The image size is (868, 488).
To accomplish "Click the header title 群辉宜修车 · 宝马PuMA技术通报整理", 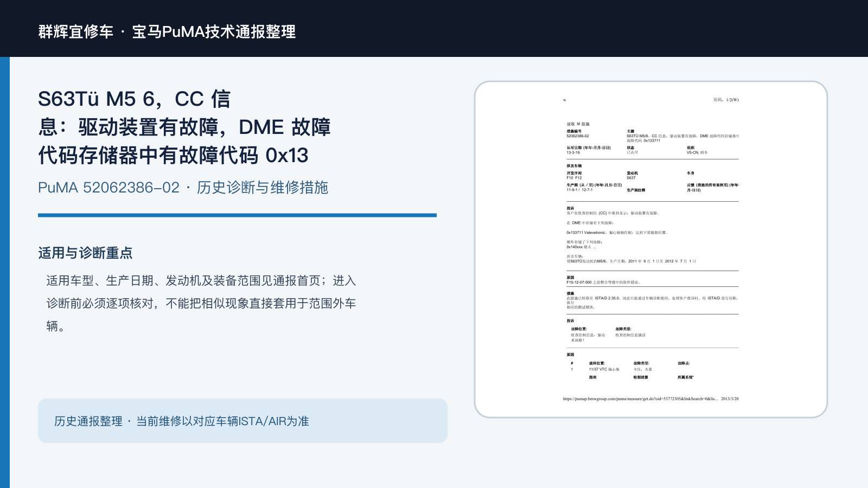I will click(x=167, y=31).
